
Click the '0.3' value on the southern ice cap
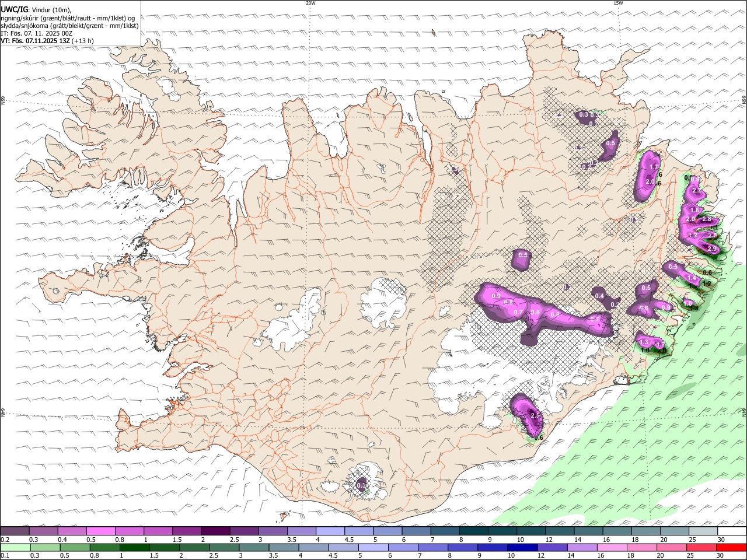361,485
